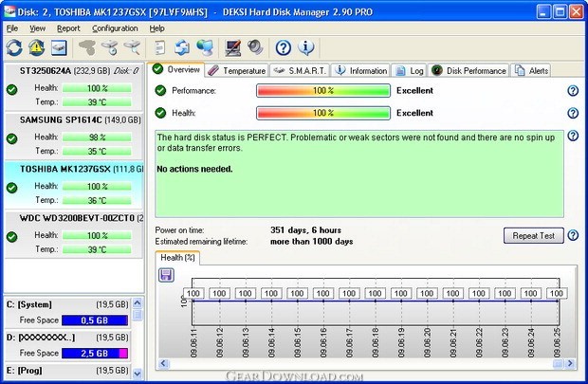
Task: Click the green check icon for SAMSUNG SP1614C
Action: [12, 138]
